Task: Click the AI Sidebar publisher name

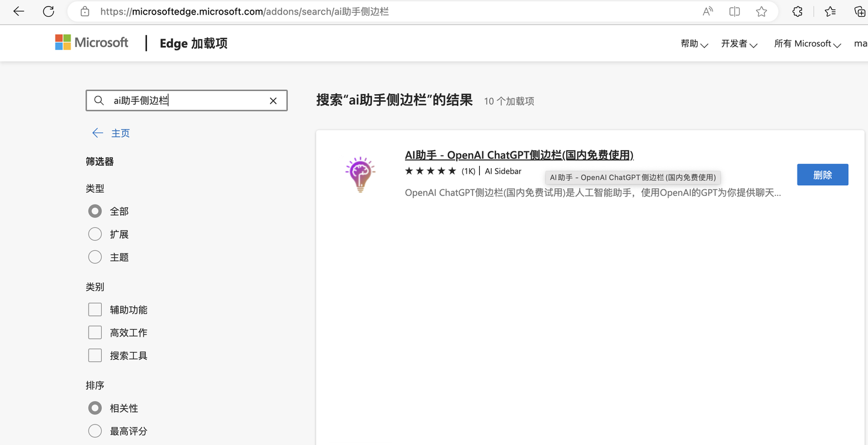Action: click(503, 171)
